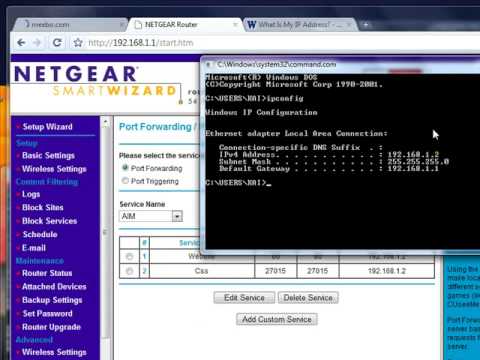Open Wireless Settings under Setup
Viewport: 480px width, 360px height.
54,169
